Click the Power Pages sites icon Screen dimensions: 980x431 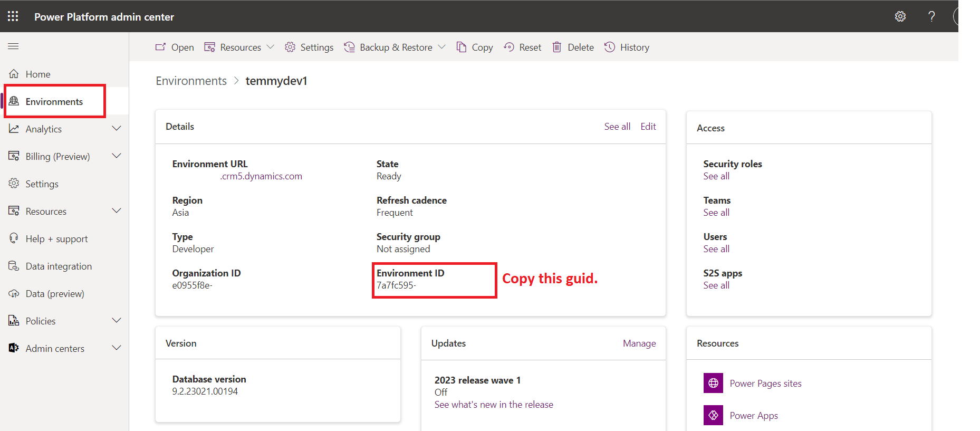[713, 383]
